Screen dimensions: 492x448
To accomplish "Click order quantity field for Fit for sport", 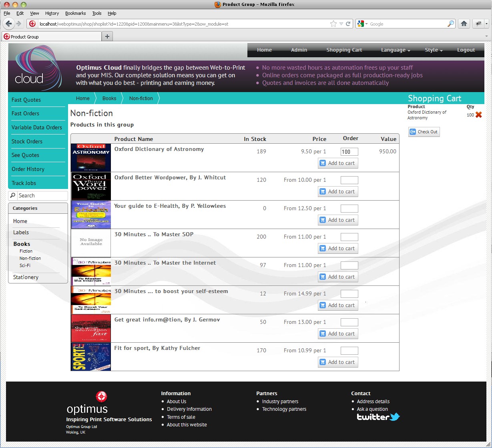I will 349,351.
